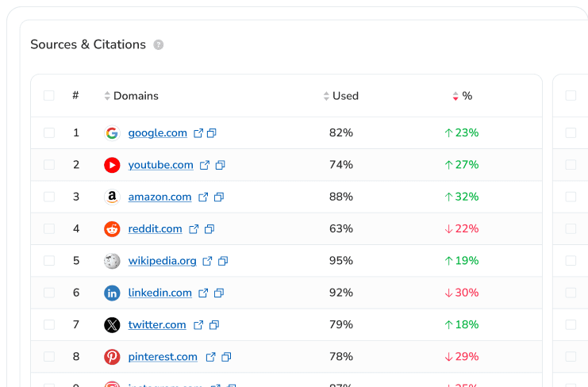The image size is (588, 387).
Task: Click the help icon beside Sources & Citations
Action: [158, 45]
